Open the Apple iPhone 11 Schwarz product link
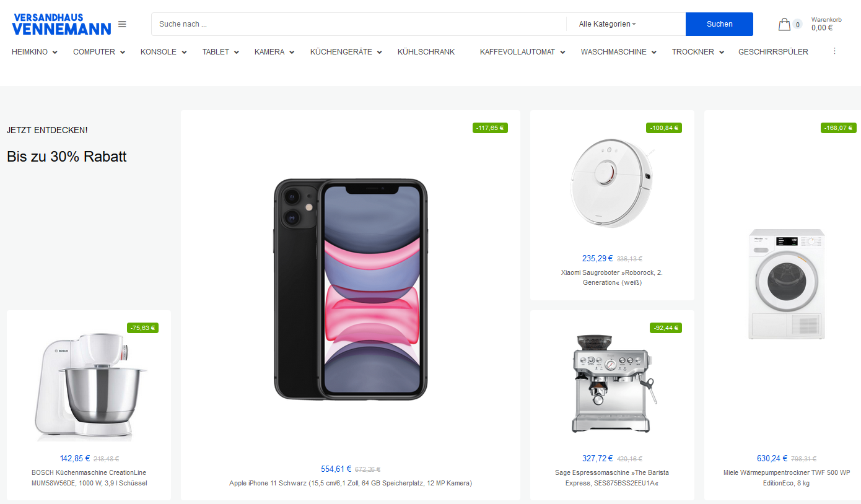The image size is (861, 504). point(351,483)
